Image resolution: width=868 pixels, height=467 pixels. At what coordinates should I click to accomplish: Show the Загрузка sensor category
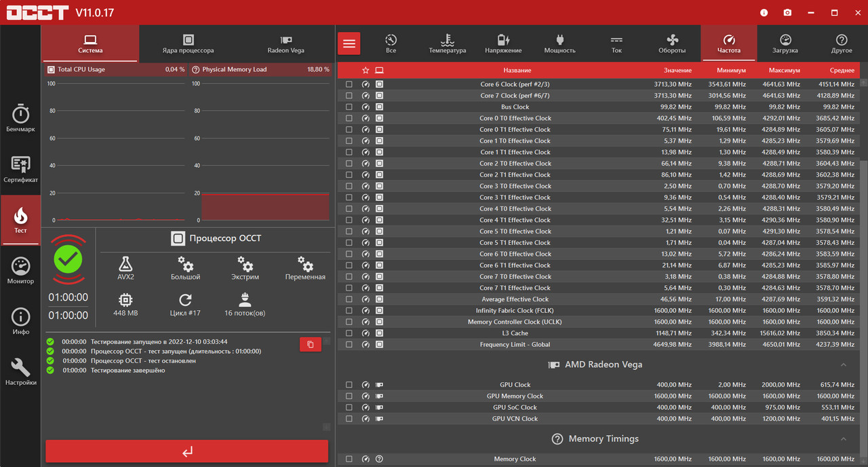(785, 43)
